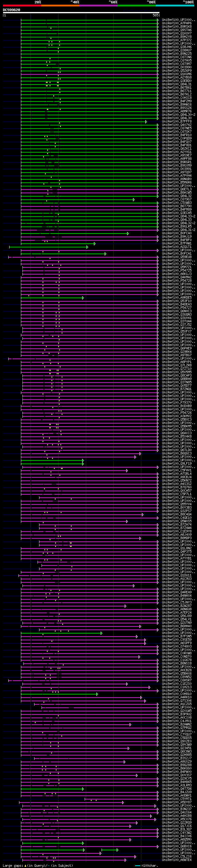Click the cyan ~100% identity legend segment
Viewport: 197px width, 868px height.
pyautogui.click(x=175, y=6)
